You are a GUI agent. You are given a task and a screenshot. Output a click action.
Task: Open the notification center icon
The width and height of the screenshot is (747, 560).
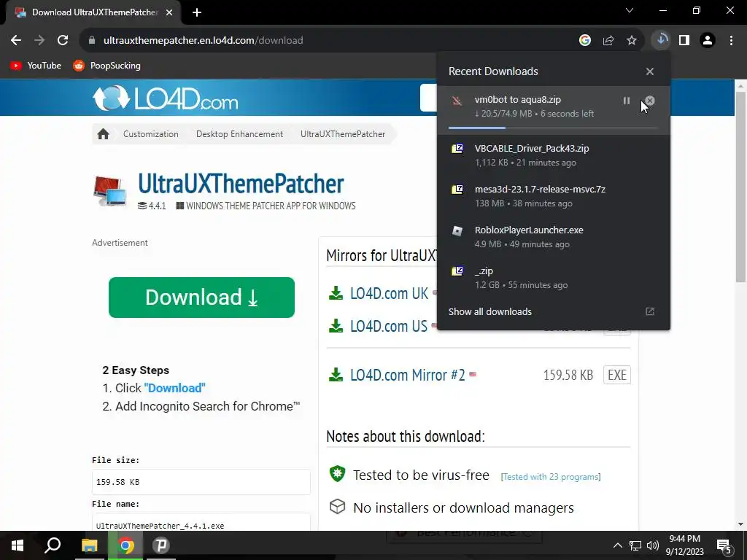coord(724,545)
